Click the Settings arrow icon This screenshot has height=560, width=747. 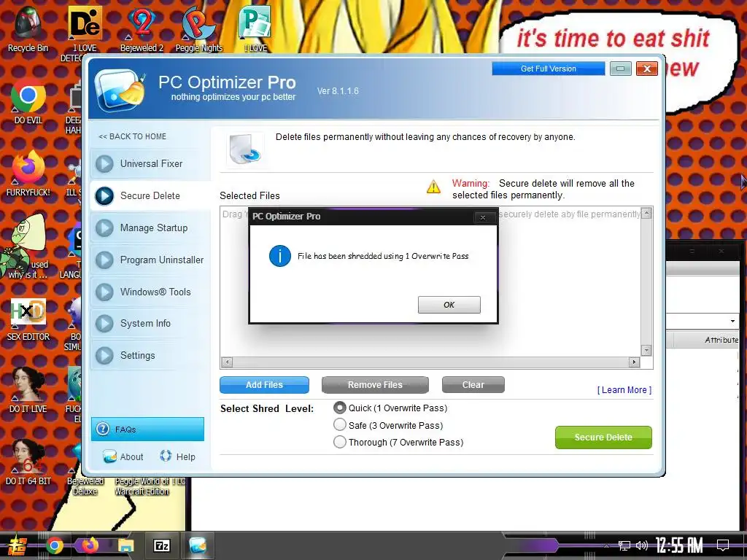click(104, 356)
